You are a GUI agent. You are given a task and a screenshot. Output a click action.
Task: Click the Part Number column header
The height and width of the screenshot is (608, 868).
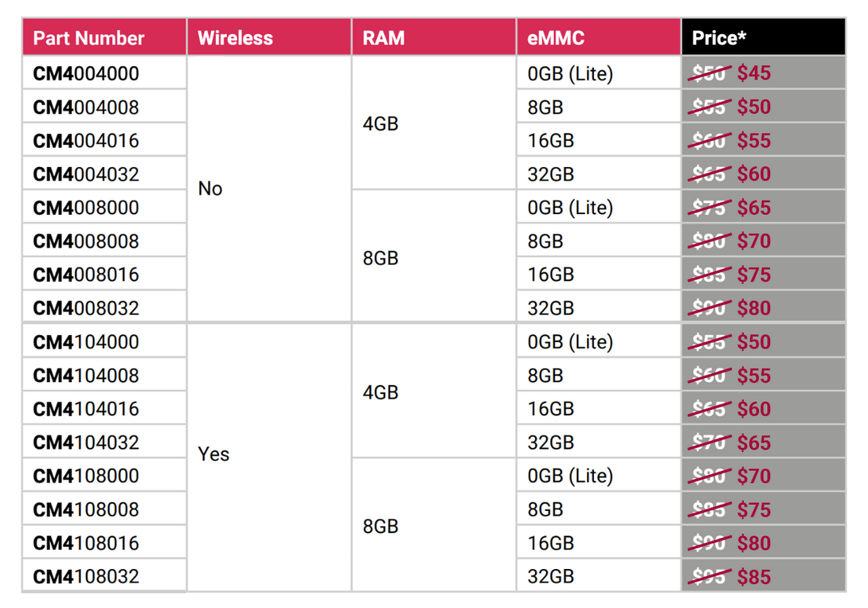[89, 38]
